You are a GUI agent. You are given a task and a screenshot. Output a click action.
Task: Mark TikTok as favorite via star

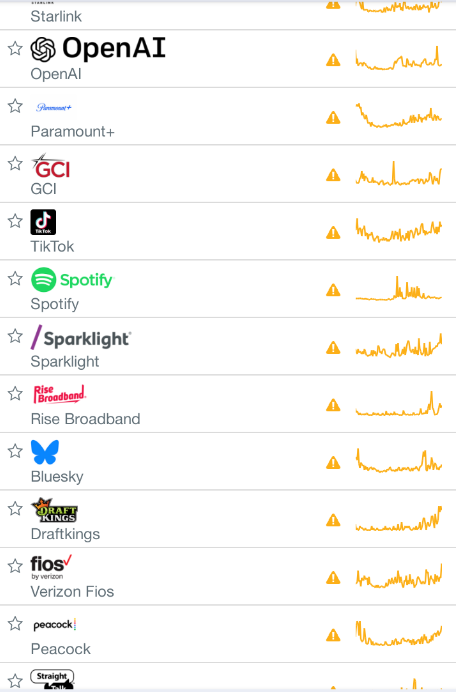[x=15, y=221]
